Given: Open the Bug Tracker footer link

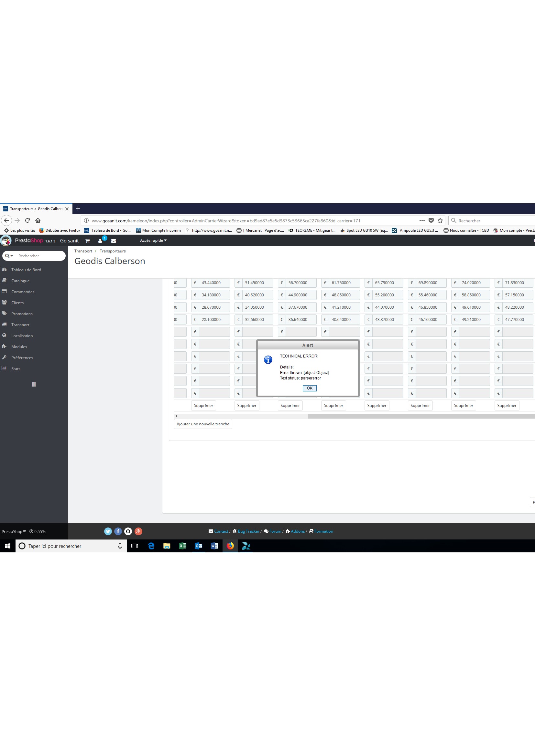Looking at the screenshot, I should pos(248,531).
